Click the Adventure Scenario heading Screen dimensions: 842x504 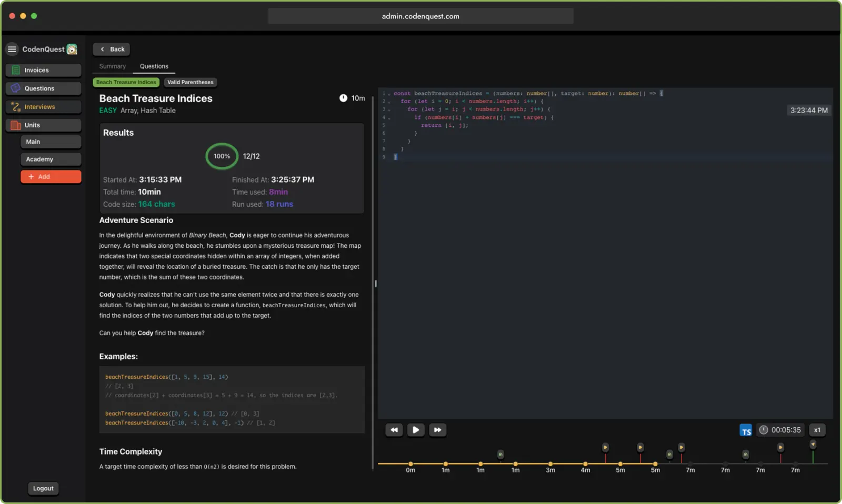coord(136,220)
